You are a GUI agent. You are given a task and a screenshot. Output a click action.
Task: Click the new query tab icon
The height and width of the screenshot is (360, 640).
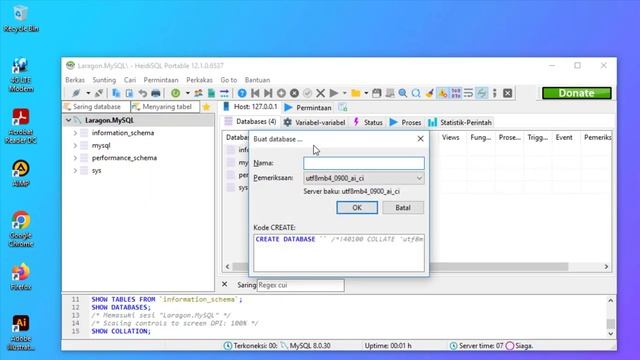tap(343, 108)
